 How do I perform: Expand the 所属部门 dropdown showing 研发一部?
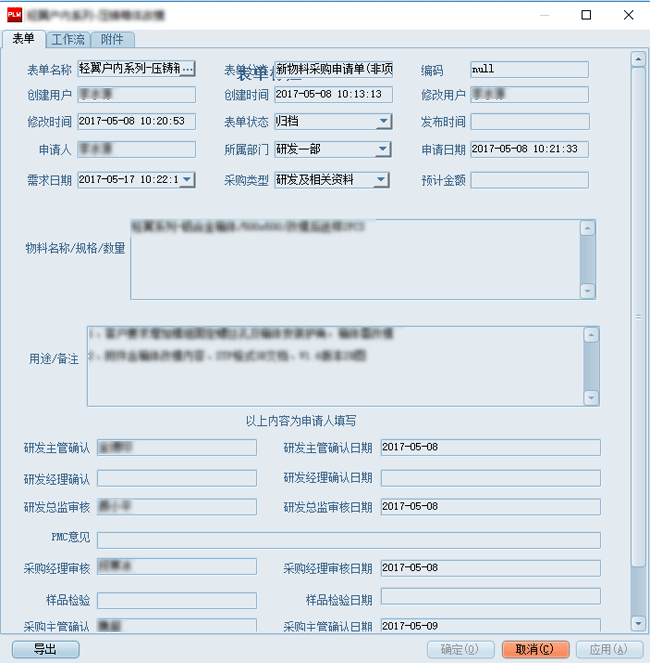click(x=384, y=150)
